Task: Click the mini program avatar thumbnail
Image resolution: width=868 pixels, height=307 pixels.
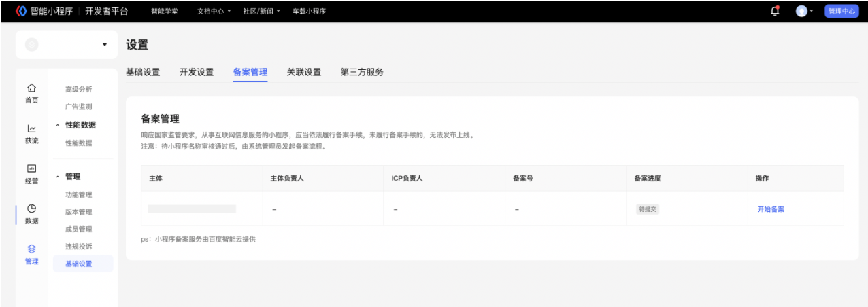Action: point(31,45)
